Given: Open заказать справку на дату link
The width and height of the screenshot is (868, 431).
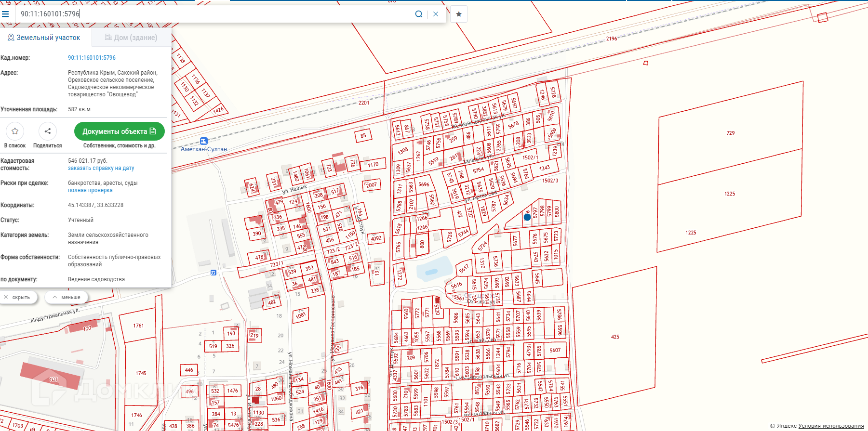Looking at the screenshot, I should coord(101,168).
